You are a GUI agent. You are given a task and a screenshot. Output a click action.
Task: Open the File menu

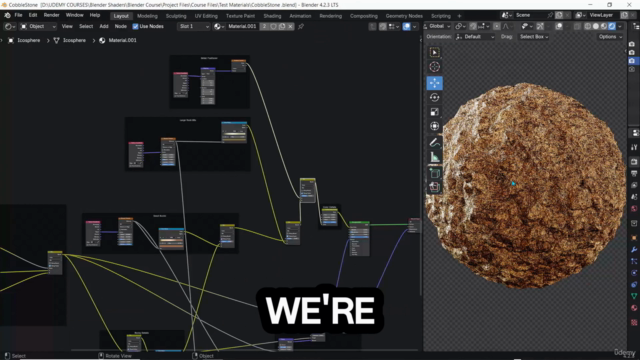18,15
